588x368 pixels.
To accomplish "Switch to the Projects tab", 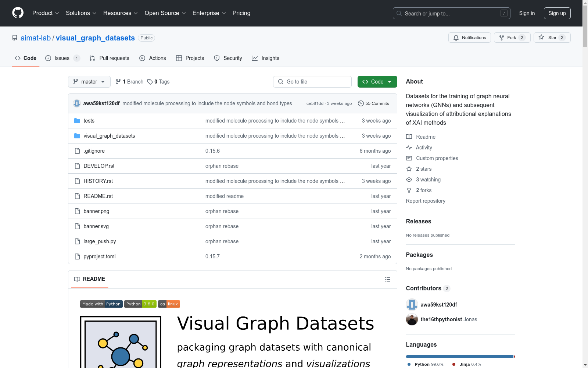I will point(190,58).
